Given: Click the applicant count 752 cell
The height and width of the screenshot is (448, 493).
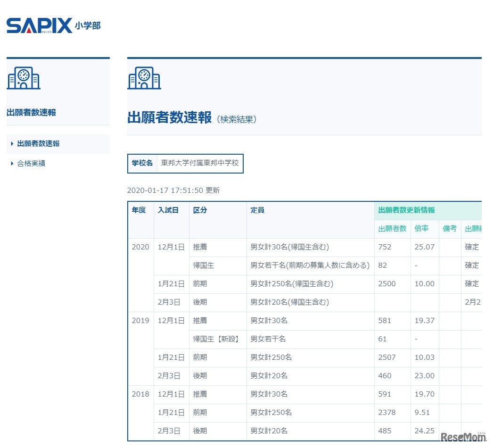Looking at the screenshot, I should click(385, 247).
